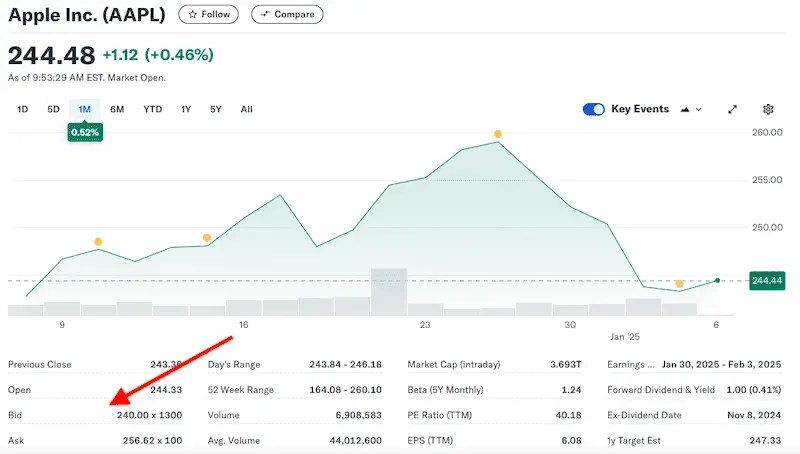This screenshot has height=454, width=800.
Task: Click the Avg. Volume value 44,012,600
Action: click(356, 440)
